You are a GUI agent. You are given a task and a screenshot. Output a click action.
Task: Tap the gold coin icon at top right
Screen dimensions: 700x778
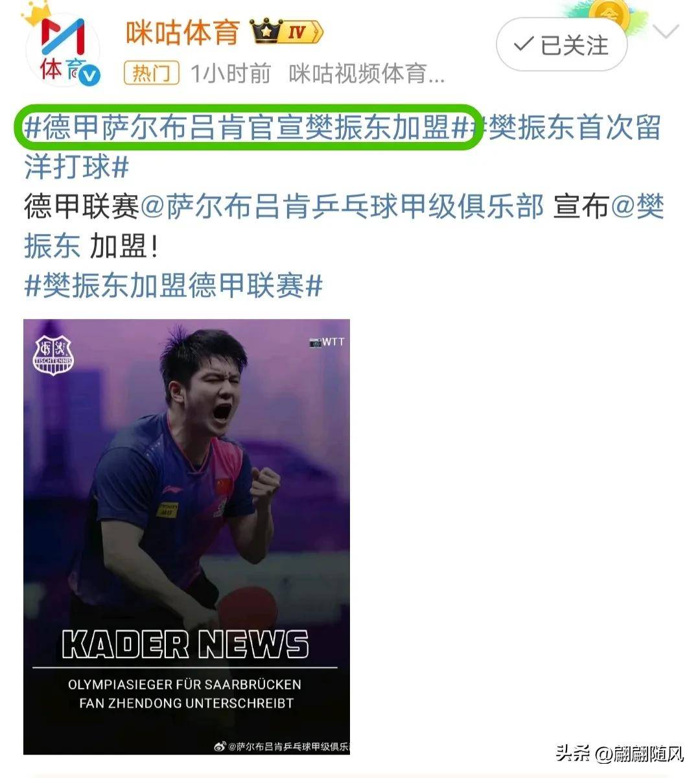point(609,15)
